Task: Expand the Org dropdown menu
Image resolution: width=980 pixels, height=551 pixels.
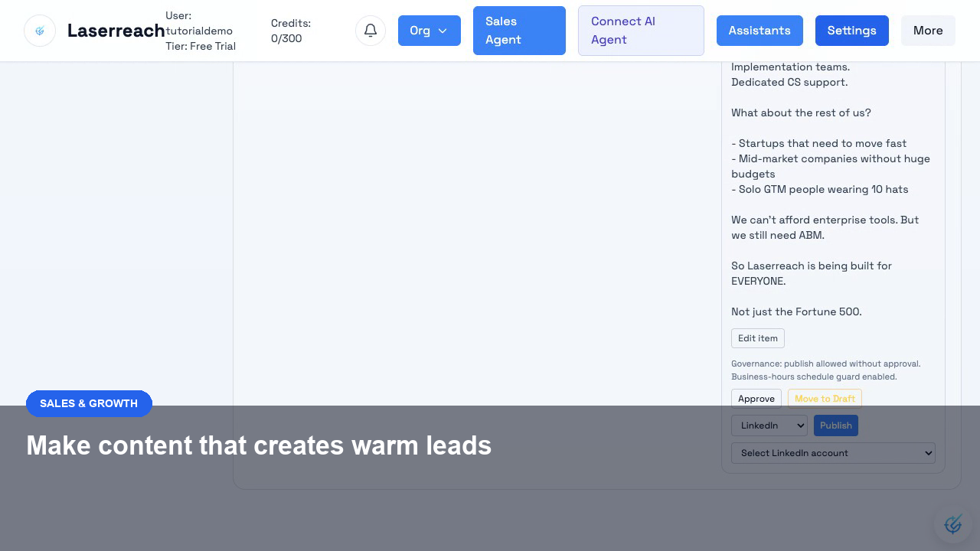Action: (430, 31)
